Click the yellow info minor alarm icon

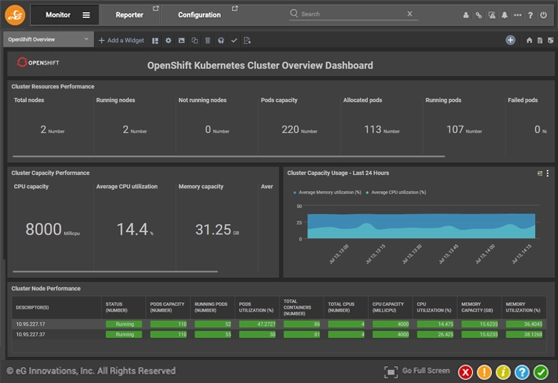[503, 372]
